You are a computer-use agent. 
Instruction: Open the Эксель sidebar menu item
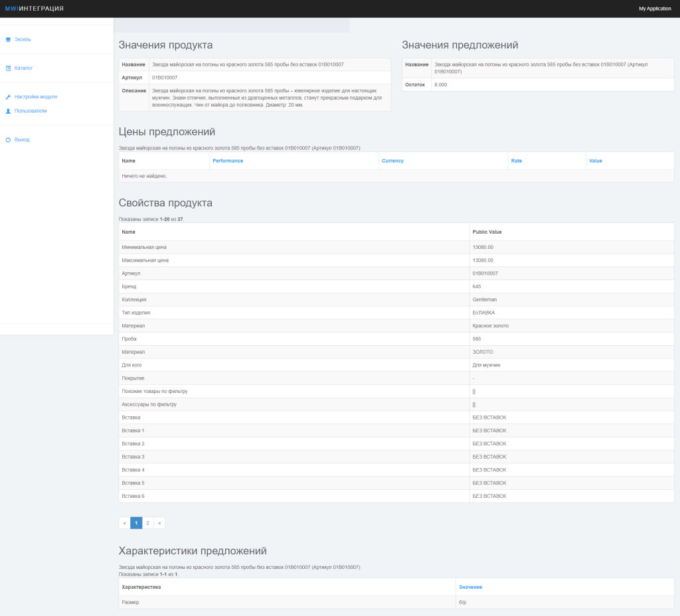[x=23, y=39]
